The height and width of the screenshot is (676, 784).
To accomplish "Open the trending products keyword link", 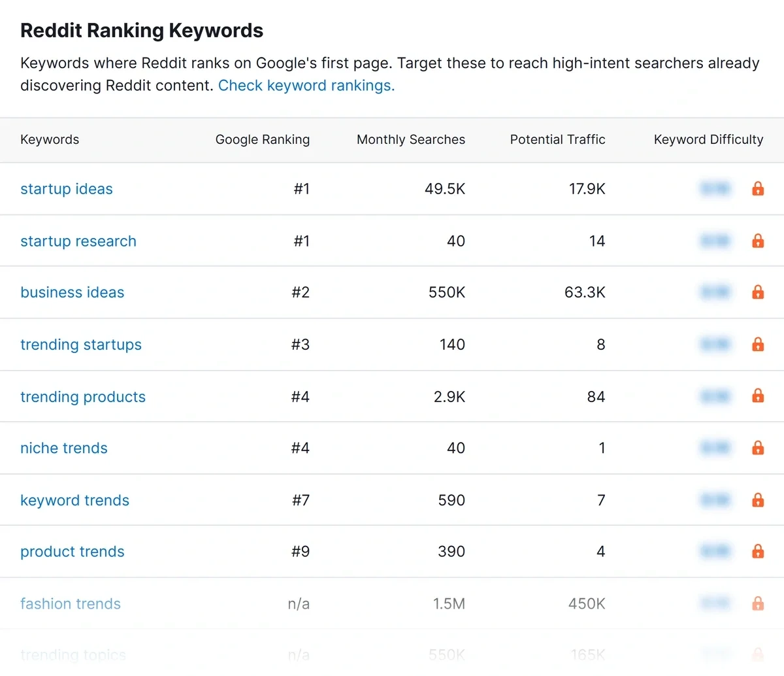I will coord(83,397).
